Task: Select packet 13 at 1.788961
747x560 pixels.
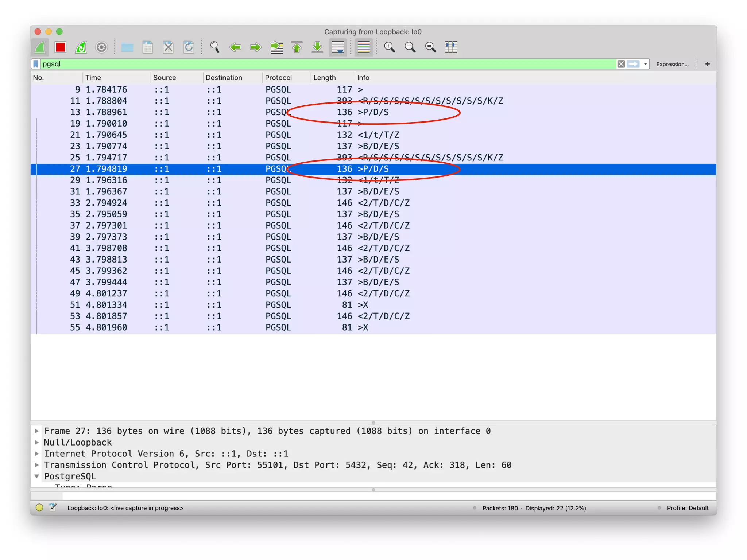Action: tap(373, 112)
